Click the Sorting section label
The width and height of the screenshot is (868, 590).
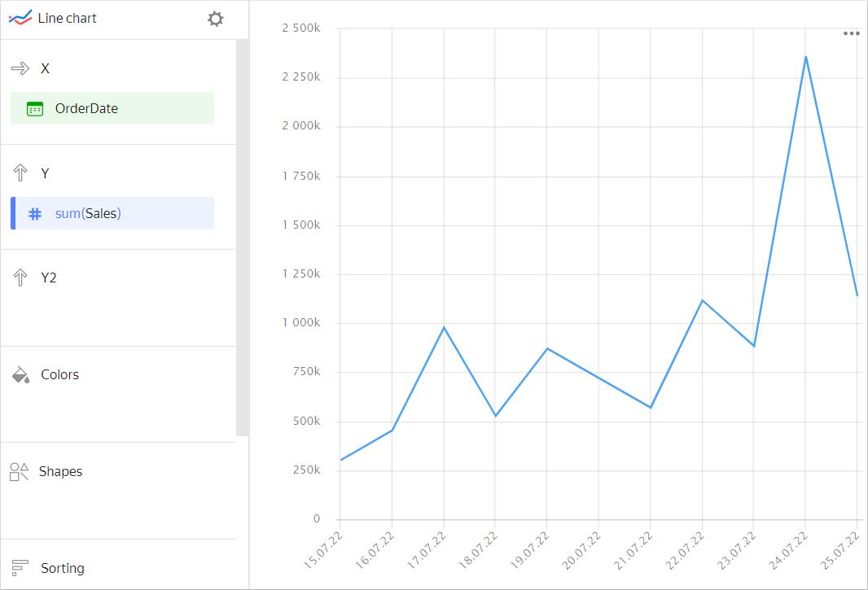click(63, 568)
